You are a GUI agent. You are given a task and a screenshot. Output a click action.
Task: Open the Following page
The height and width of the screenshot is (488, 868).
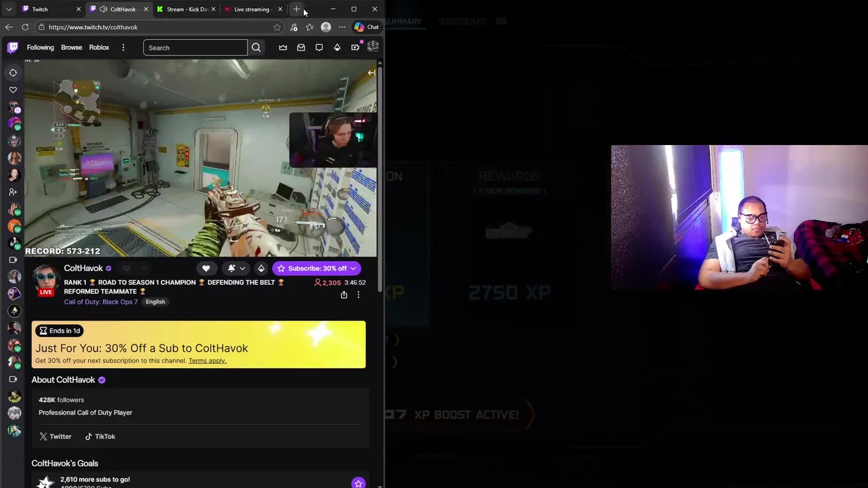pos(40,47)
